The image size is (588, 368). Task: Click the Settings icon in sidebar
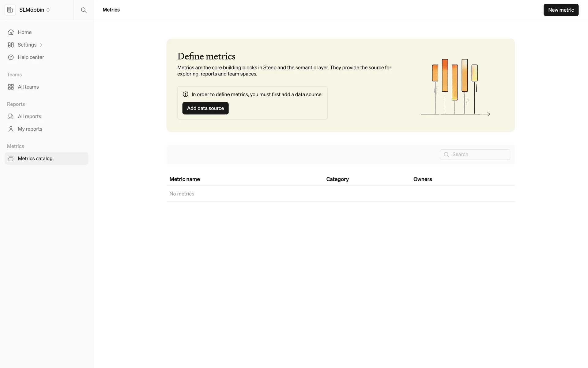(x=11, y=45)
